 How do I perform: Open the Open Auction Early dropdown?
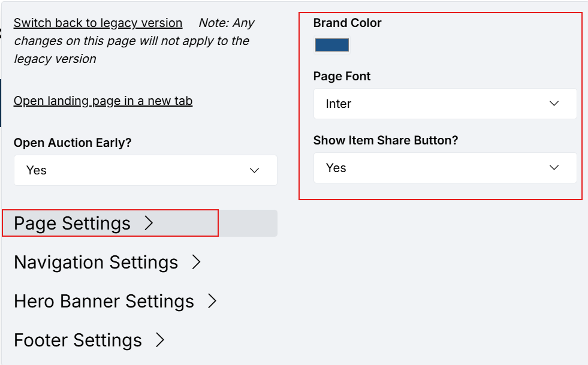(144, 171)
